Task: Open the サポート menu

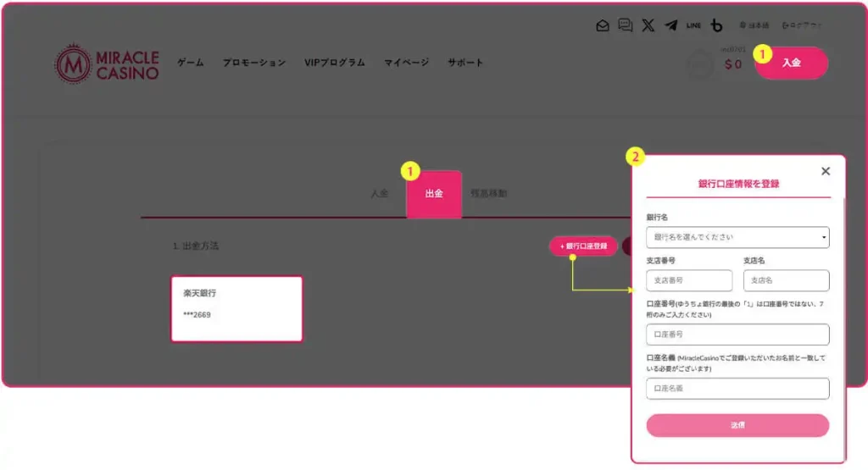Action: click(465, 63)
